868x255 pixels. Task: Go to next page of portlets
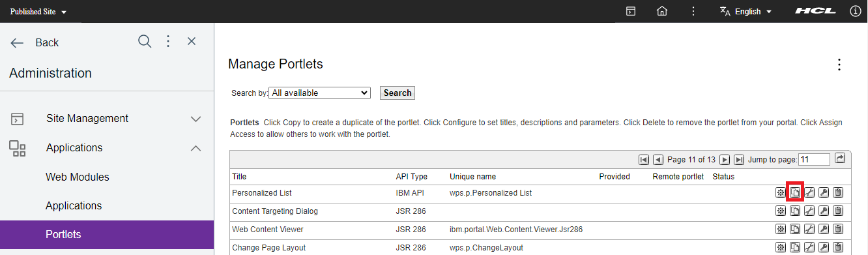[x=725, y=160]
